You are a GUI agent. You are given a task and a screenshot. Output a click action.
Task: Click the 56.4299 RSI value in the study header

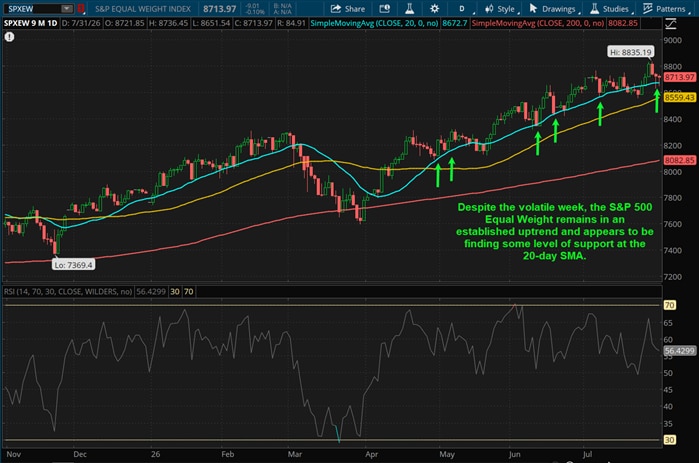coord(151,291)
